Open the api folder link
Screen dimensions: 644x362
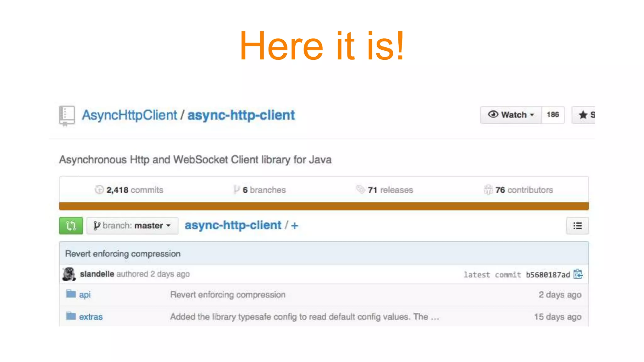[x=85, y=295]
